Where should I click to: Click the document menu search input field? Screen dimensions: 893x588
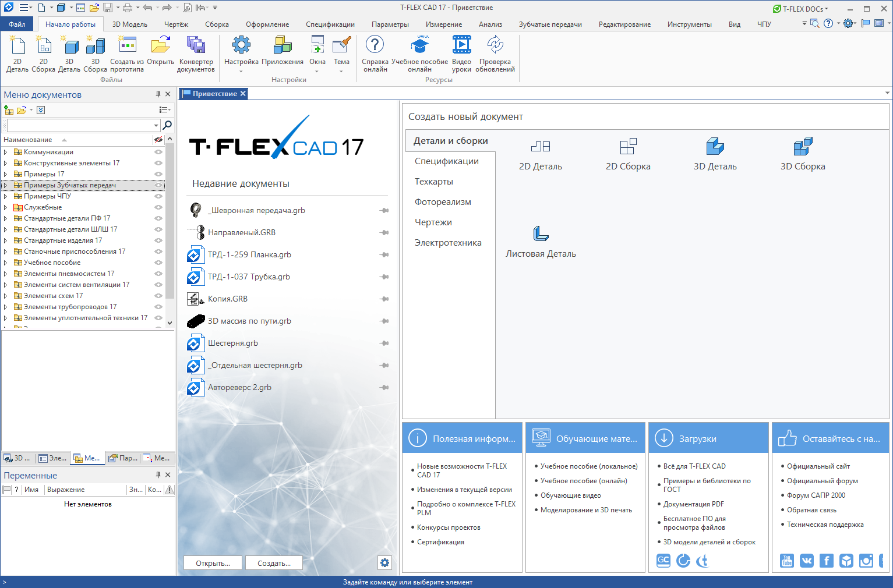click(x=80, y=125)
